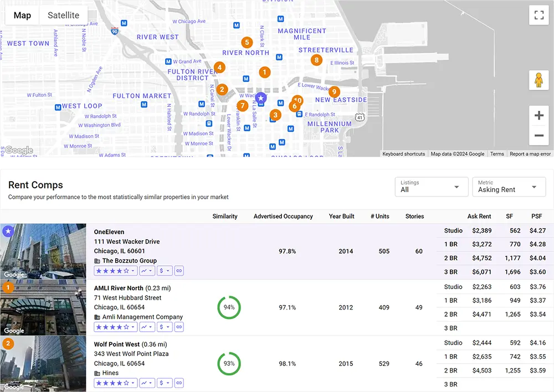Rate AMLI River North five stars
This screenshot has height=392, width=554.
point(126,327)
